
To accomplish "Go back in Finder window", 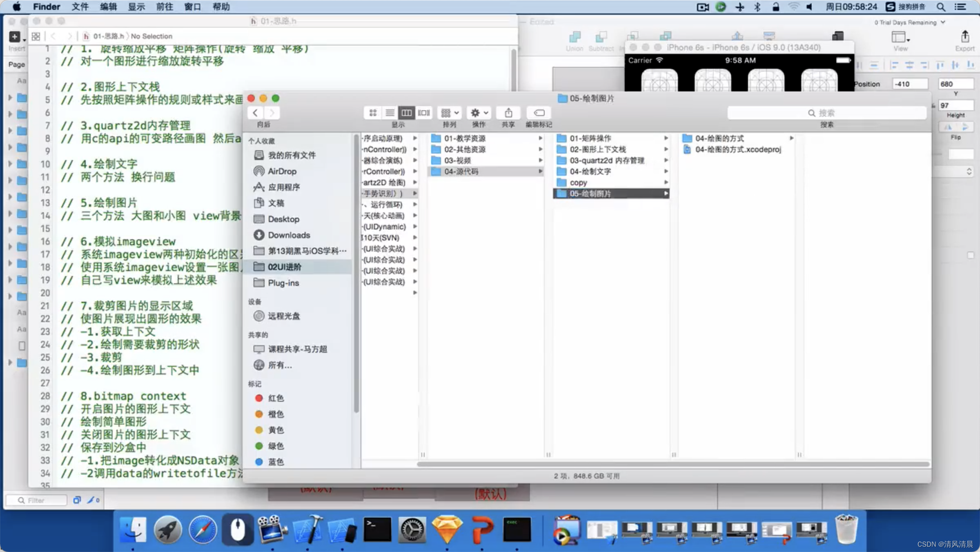I will tap(256, 113).
